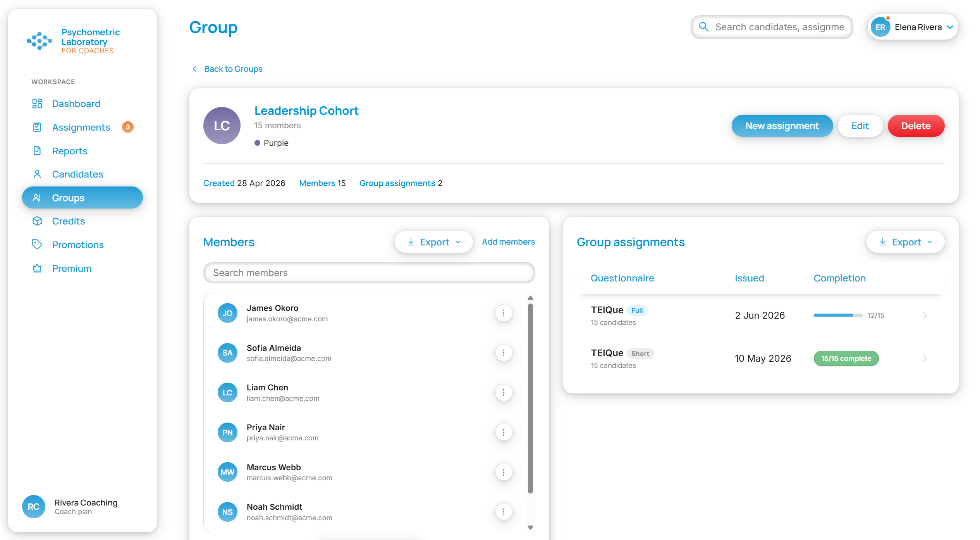Open Group assignments Export dropdown

click(x=905, y=242)
